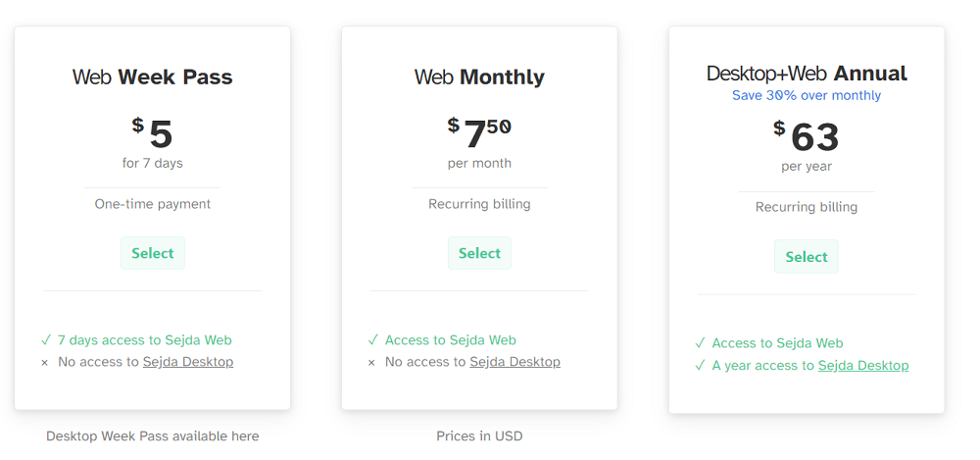
Task: Click the X icon in Web Monthly card
Action: point(371,363)
